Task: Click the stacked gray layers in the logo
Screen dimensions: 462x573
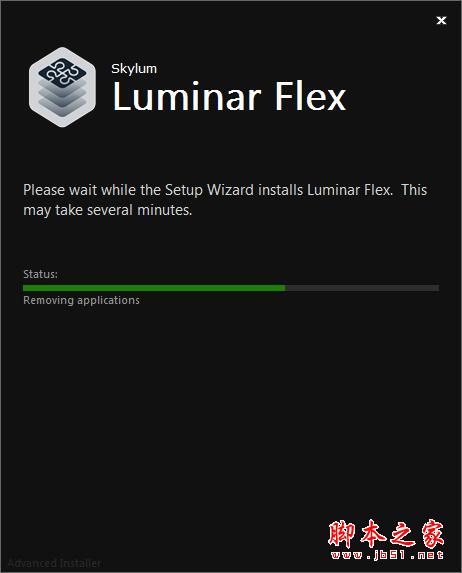Action: (63, 100)
